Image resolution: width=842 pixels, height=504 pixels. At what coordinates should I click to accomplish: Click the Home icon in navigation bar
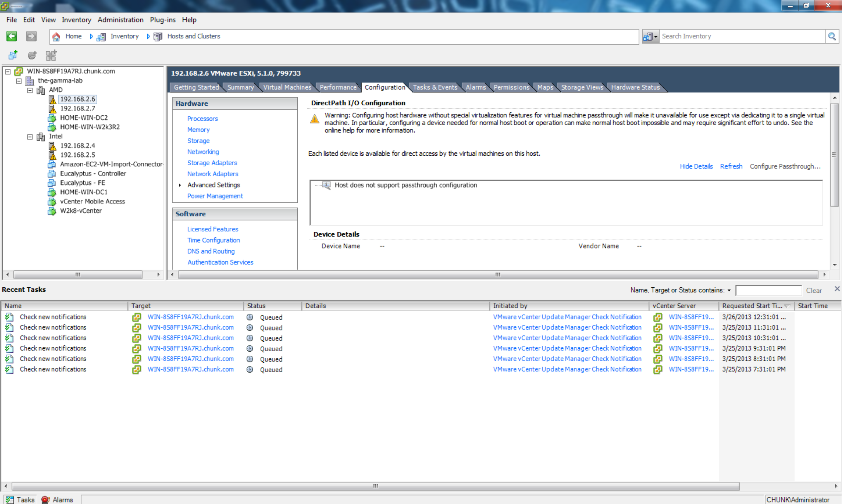(x=56, y=36)
